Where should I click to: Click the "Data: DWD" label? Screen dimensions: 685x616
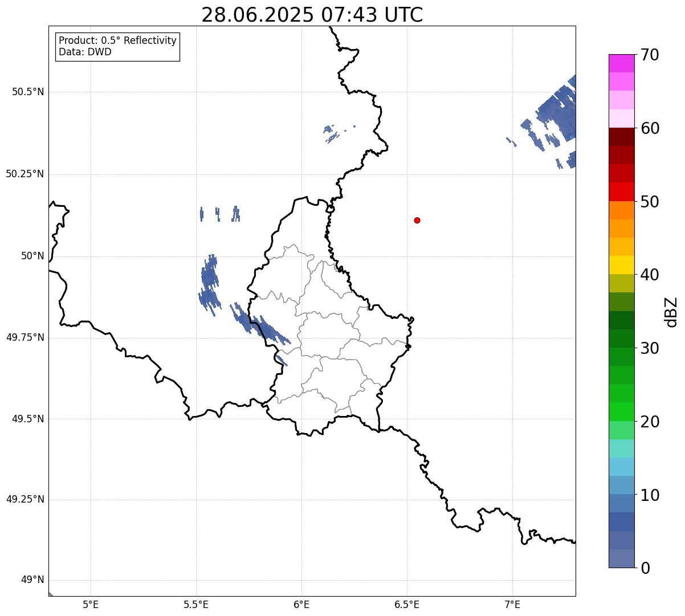(85, 52)
